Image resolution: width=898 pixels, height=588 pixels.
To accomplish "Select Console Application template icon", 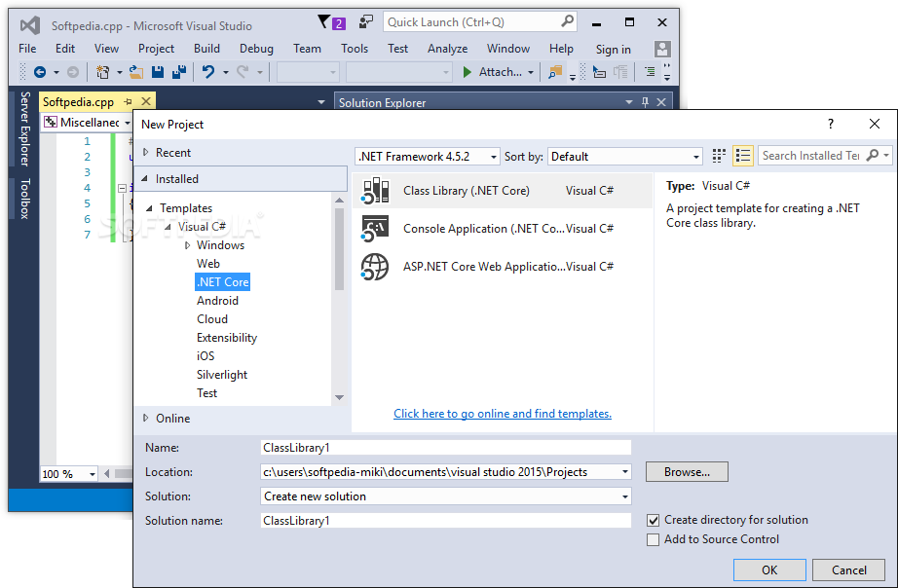I will pos(375,229).
